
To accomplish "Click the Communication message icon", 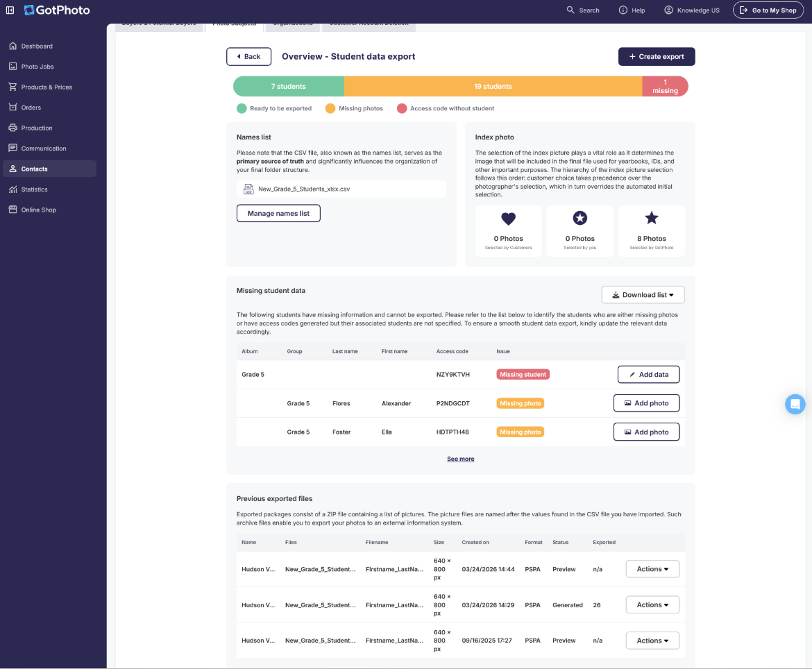I will 13,148.
